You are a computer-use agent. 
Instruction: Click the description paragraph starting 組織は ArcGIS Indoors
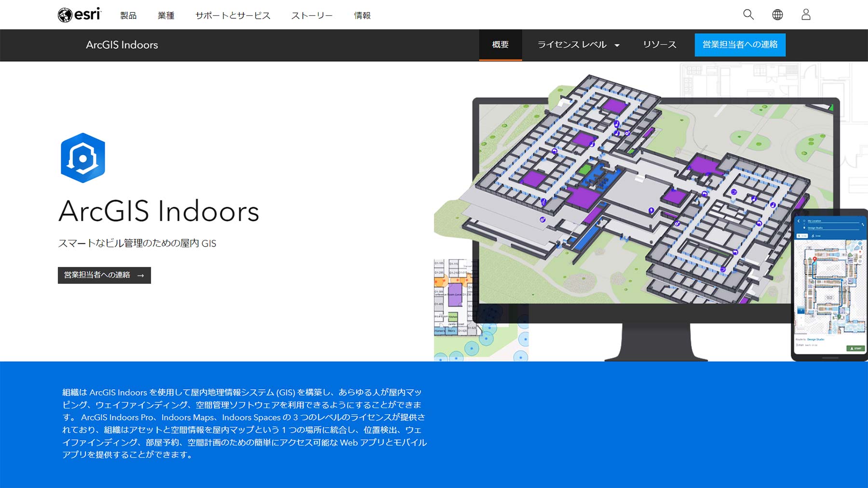click(244, 423)
